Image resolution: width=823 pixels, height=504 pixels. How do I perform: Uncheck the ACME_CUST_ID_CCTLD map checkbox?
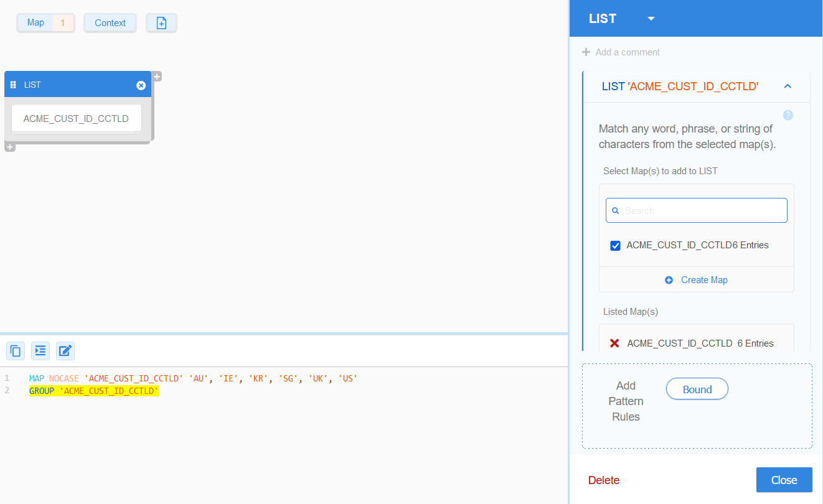[616, 246]
